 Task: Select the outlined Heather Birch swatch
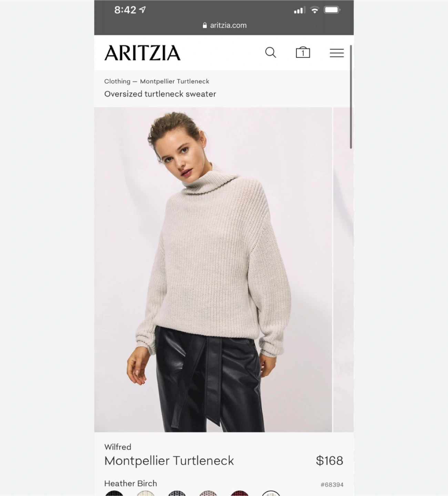point(271,493)
